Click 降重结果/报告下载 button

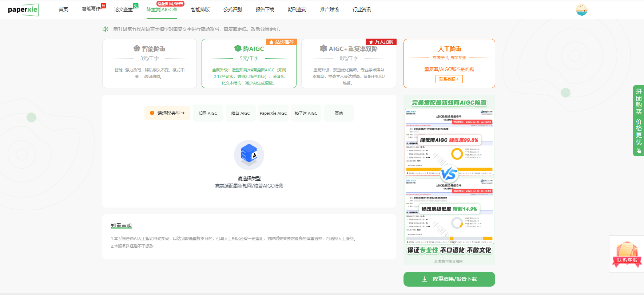(x=449, y=279)
